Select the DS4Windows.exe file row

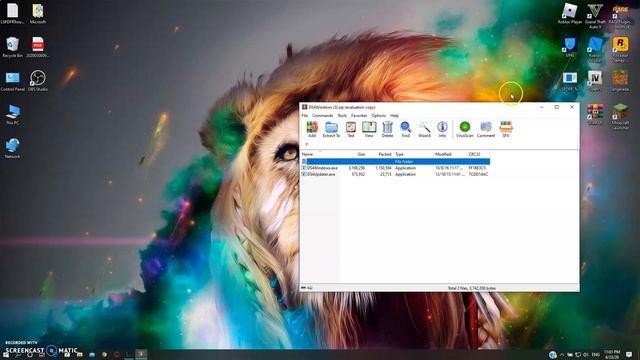pos(396,168)
